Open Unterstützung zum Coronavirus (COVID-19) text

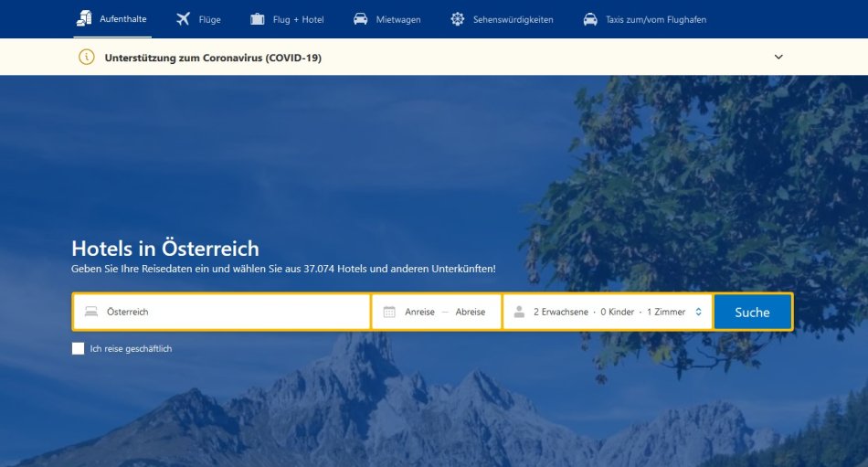[x=213, y=58]
